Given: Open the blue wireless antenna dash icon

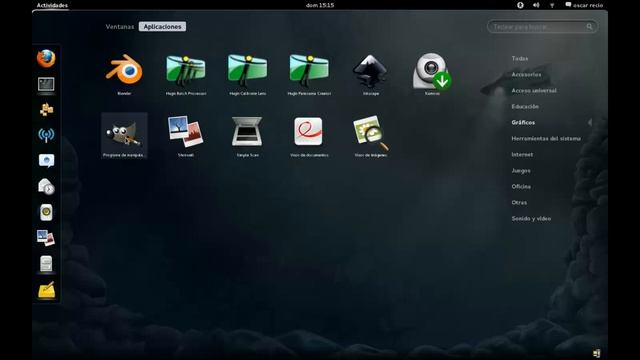Looking at the screenshot, I should coord(46,135).
